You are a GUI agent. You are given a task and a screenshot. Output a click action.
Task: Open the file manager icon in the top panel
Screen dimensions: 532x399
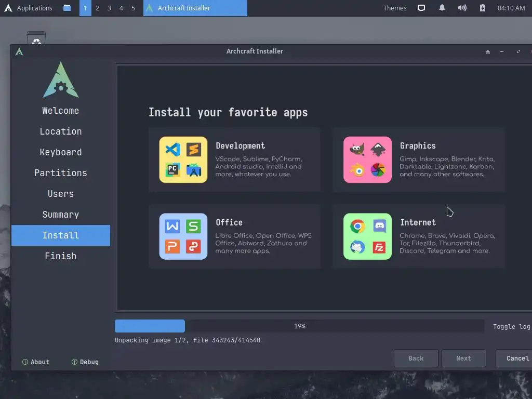(x=67, y=8)
